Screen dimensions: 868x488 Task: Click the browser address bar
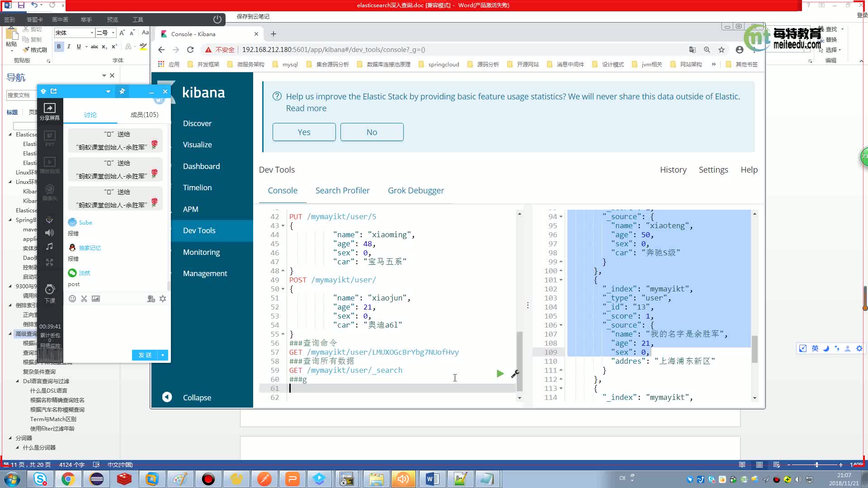(461, 50)
